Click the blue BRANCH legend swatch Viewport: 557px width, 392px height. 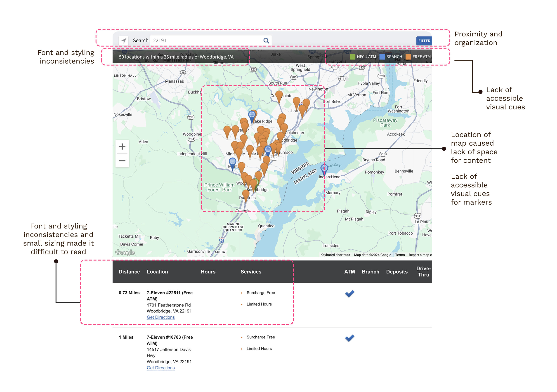(382, 57)
